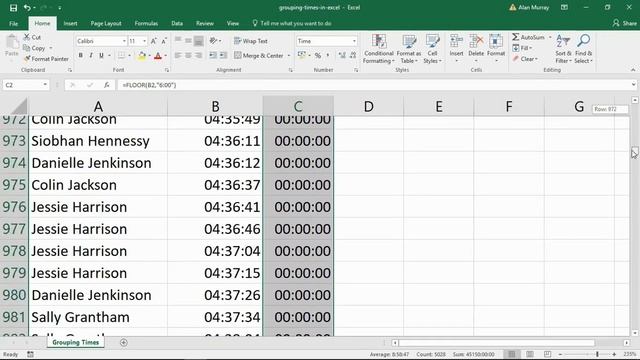Toggle Bold formatting
640x360 pixels.
coord(80,56)
